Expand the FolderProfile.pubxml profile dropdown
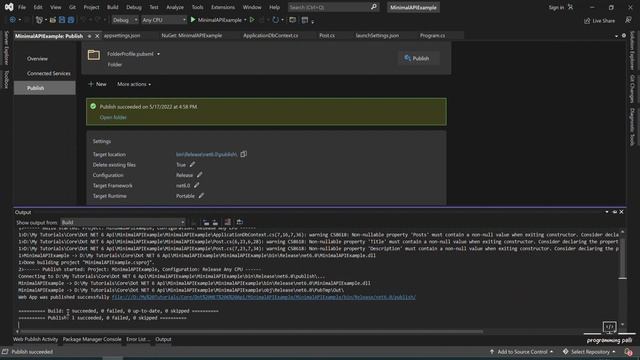The height and width of the screenshot is (360, 640). [x=158, y=54]
